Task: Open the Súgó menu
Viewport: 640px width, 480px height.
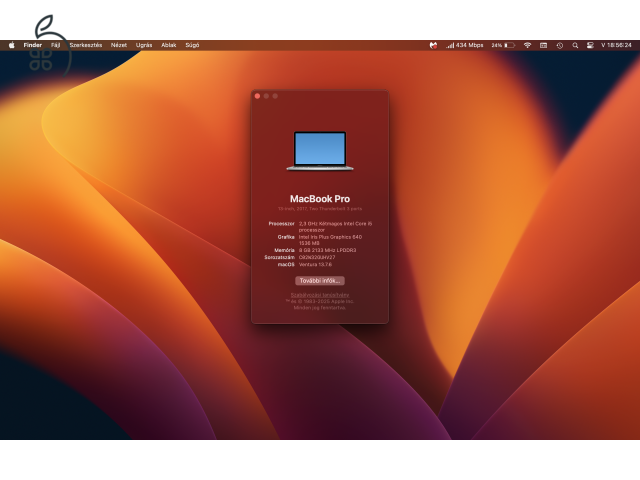Action: pyautogui.click(x=192, y=45)
